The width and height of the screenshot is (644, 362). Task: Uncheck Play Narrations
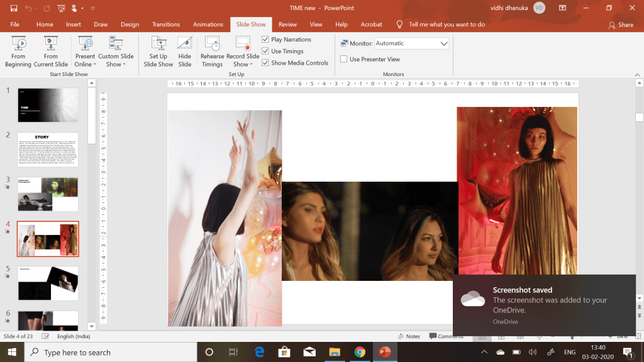[x=265, y=40]
